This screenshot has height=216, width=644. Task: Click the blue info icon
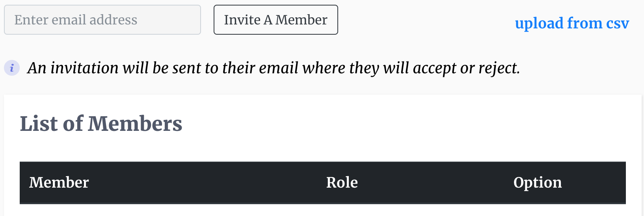point(12,68)
